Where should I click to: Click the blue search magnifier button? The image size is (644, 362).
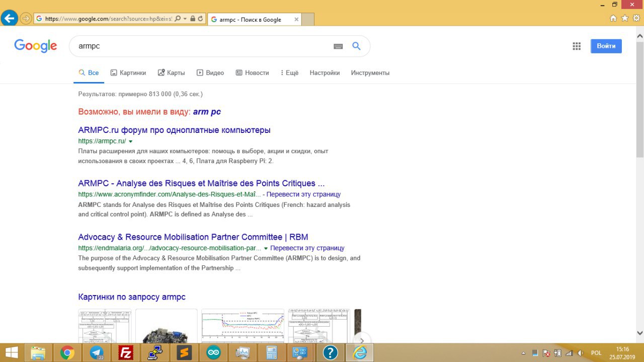click(x=356, y=46)
